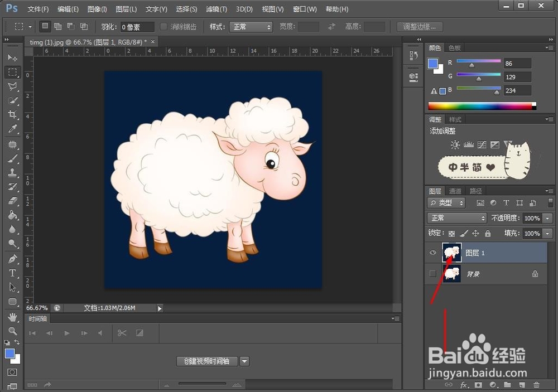Choose Add to selection mode
Viewport: 558px width, 392px height.
(57, 26)
